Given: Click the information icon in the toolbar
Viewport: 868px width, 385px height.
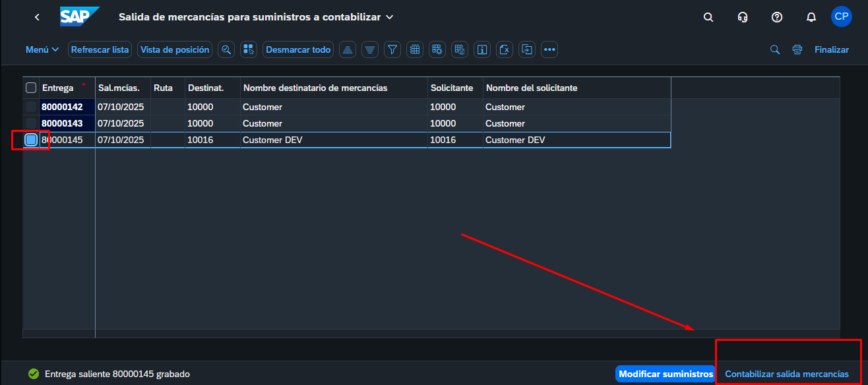Looking at the screenshot, I should click(482, 49).
